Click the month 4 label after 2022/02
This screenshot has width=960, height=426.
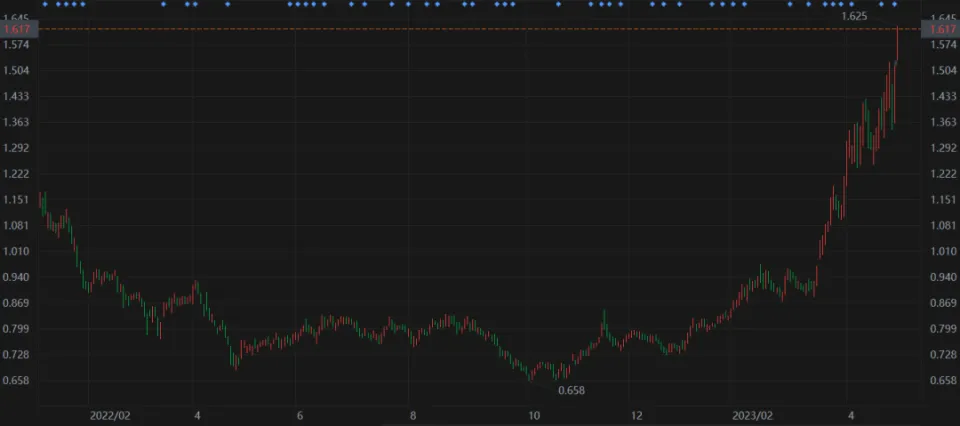click(x=197, y=415)
